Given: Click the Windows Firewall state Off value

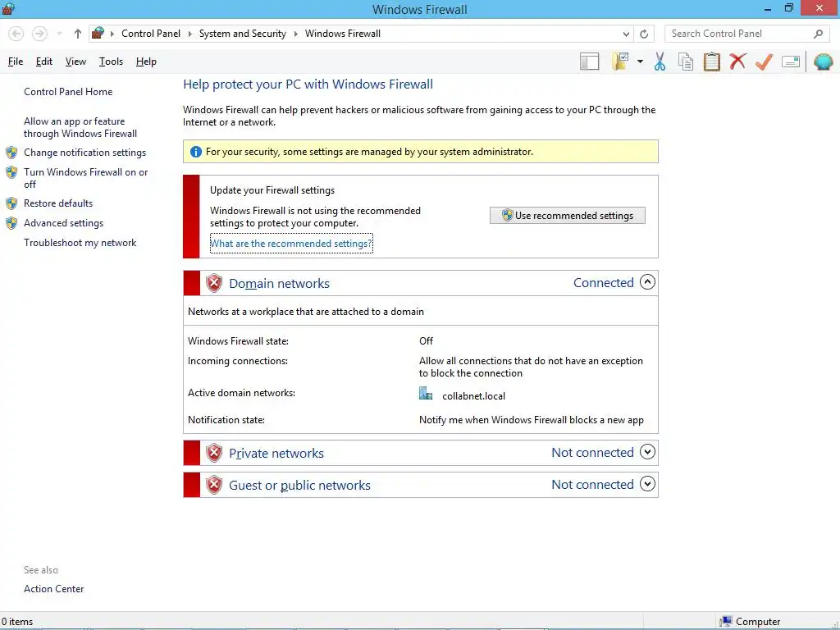Looking at the screenshot, I should [x=426, y=341].
